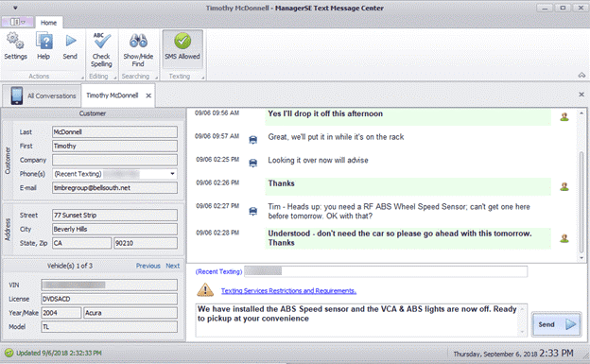590x364 pixels.
Task: Click customer icon beside 'Yes I'll drop it off'
Action: coord(564,117)
